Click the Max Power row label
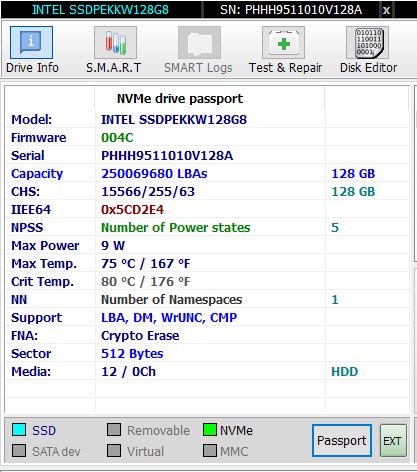This screenshot has height=472, width=417. coord(45,246)
